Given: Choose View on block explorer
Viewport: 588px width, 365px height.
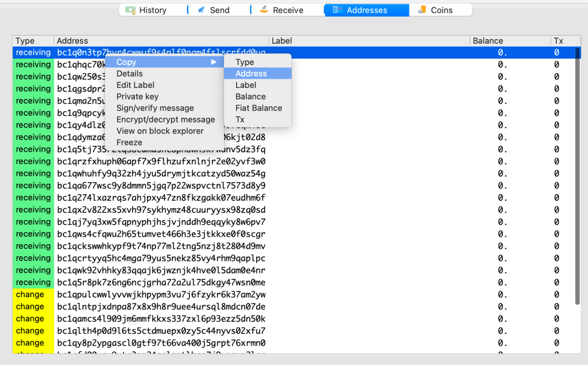Looking at the screenshot, I should 160,131.
